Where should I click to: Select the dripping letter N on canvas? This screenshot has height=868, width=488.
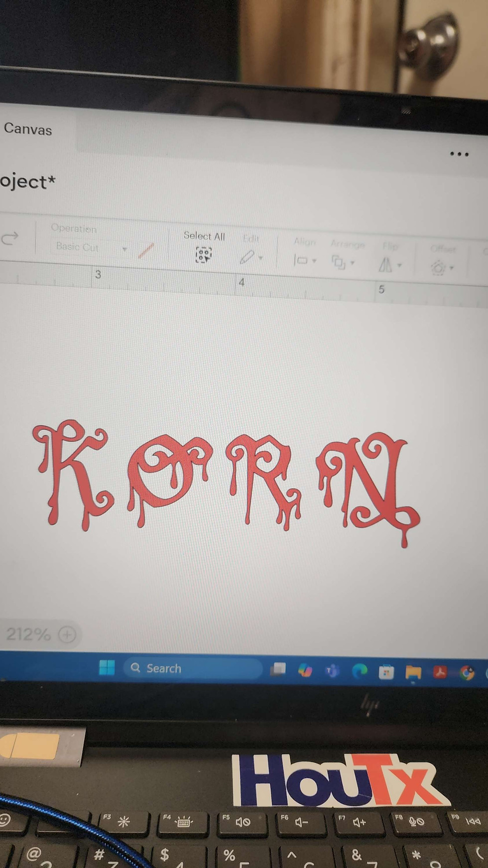click(367, 489)
